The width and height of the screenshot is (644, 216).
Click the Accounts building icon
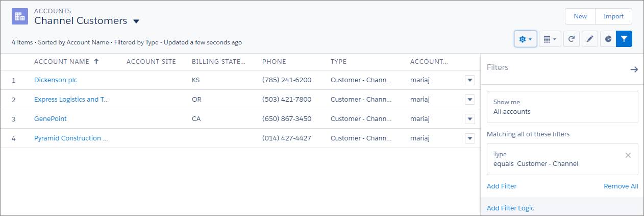(x=20, y=16)
